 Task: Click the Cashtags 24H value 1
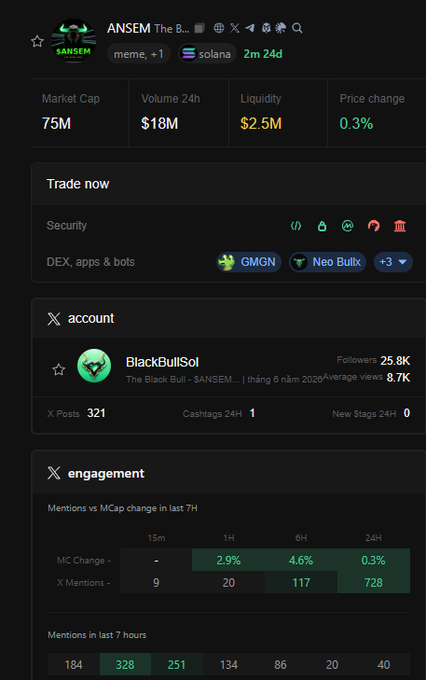(x=252, y=413)
